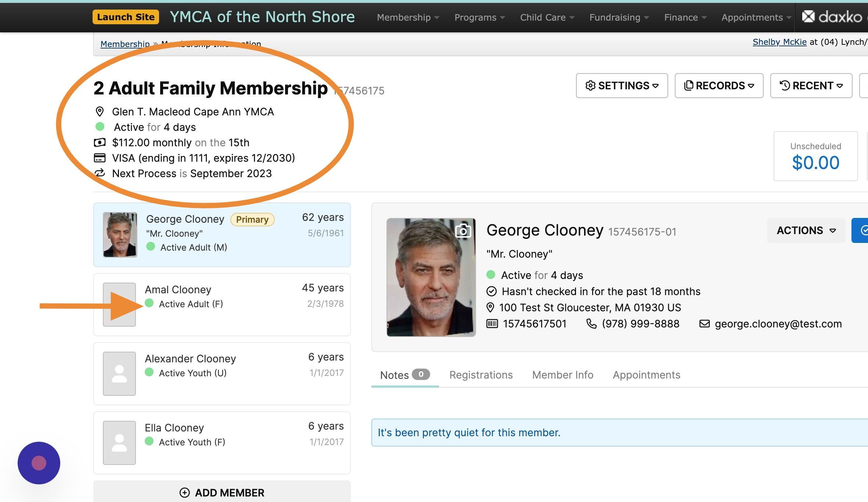Click the history clock icon in RECENT button

coord(785,85)
